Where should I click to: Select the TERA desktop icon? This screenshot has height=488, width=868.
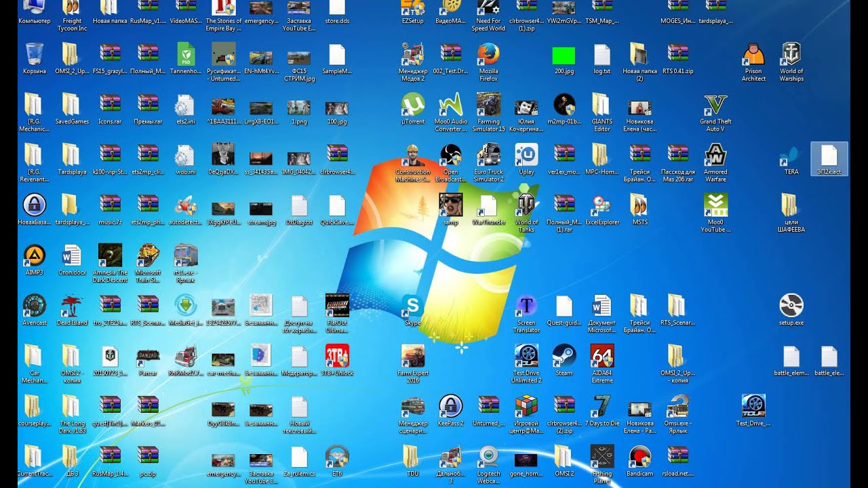click(x=791, y=159)
